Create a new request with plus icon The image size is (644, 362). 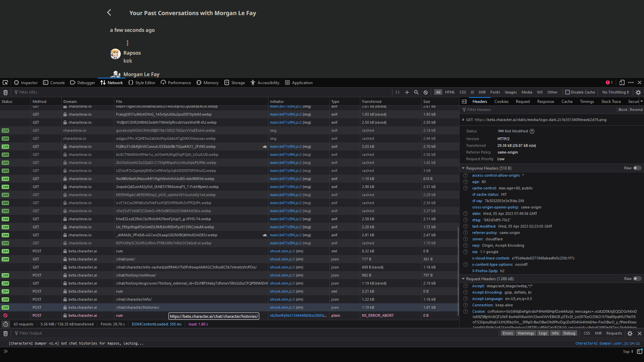tap(407, 92)
